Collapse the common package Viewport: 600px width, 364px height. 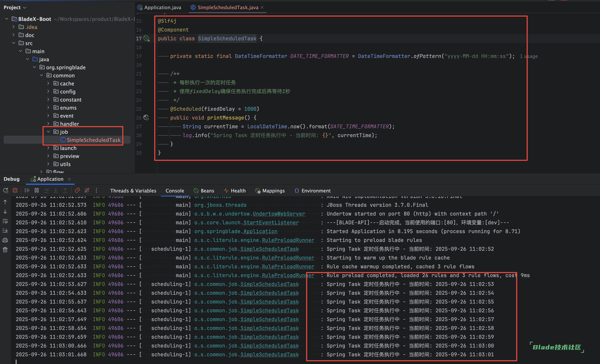(41, 75)
